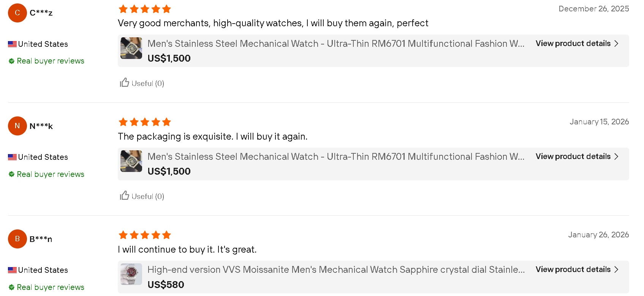The width and height of the screenshot is (644, 296).
Task: Click US flag icon beside B***n's country
Action: pyautogui.click(x=12, y=270)
